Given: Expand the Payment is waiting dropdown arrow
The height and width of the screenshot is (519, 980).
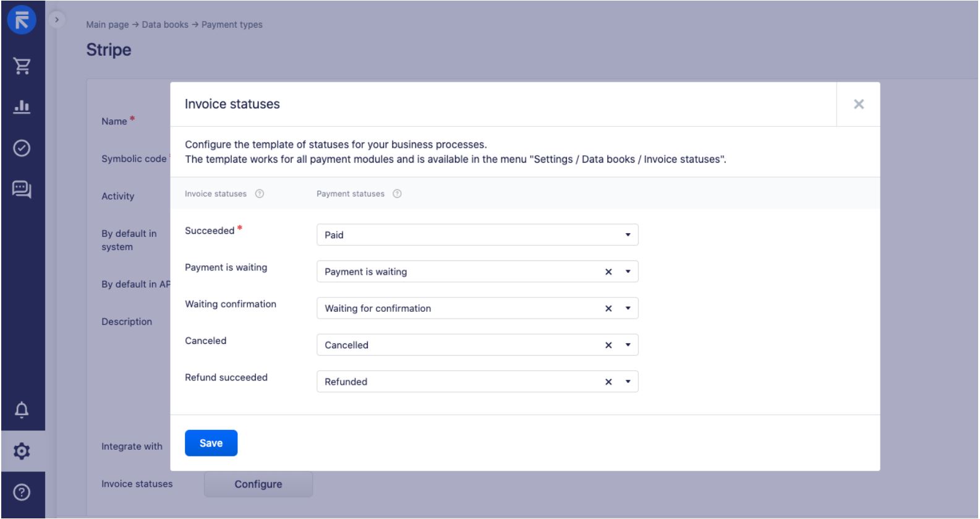Looking at the screenshot, I should (x=628, y=272).
